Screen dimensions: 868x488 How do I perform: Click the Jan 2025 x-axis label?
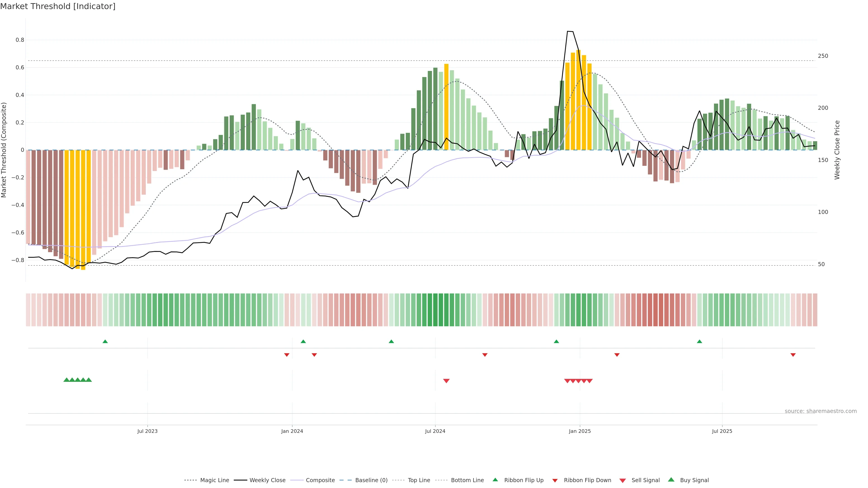(x=580, y=431)
